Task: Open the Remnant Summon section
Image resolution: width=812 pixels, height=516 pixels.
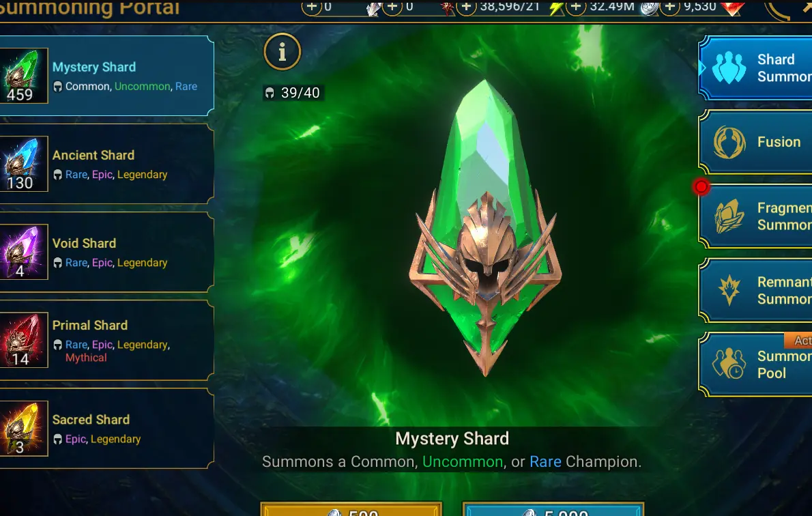Action: pyautogui.click(x=755, y=290)
